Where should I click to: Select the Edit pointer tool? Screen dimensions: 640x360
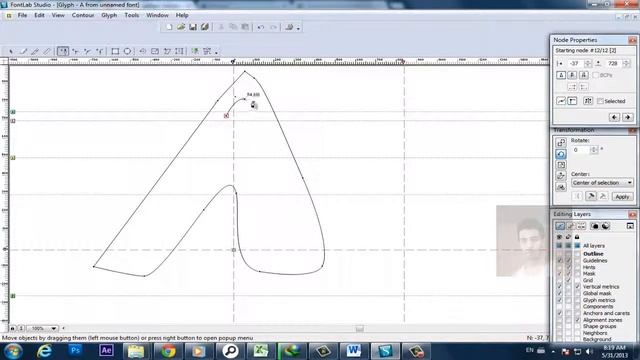tap(11, 51)
